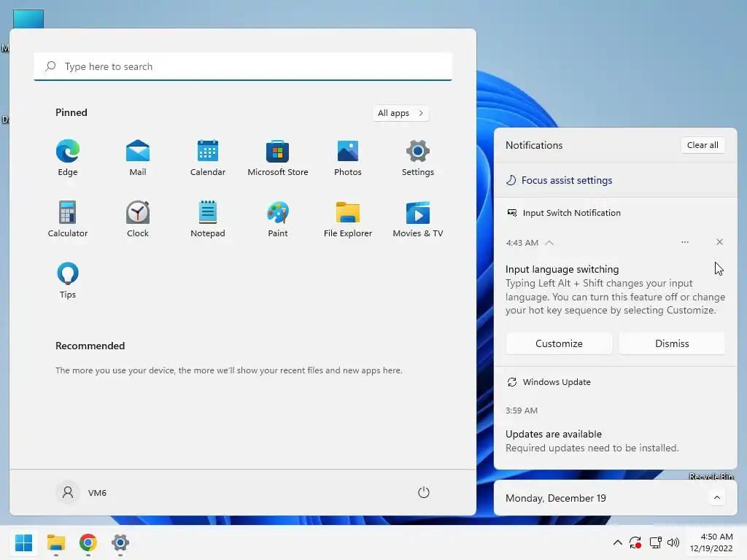Open Google Chrome from the taskbar
The height and width of the screenshot is (560, 747).
[x=88, y=542]
